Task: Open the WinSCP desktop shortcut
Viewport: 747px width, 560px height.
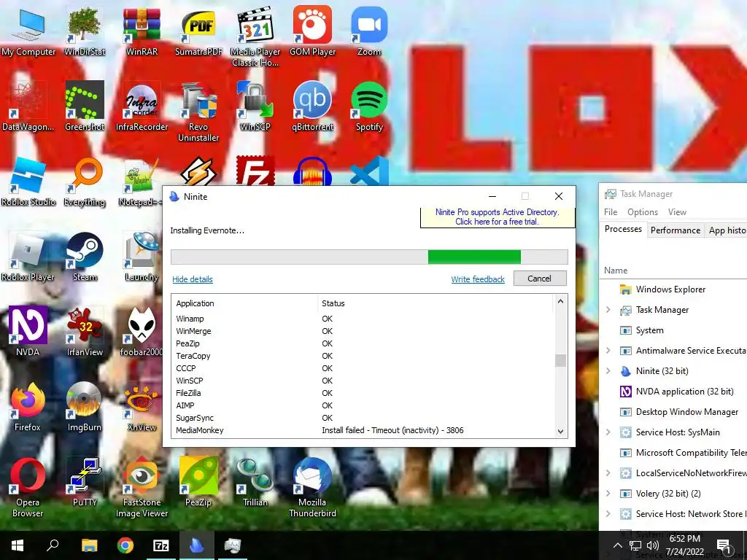Action: pyautogui.click(x=255, y=106)
